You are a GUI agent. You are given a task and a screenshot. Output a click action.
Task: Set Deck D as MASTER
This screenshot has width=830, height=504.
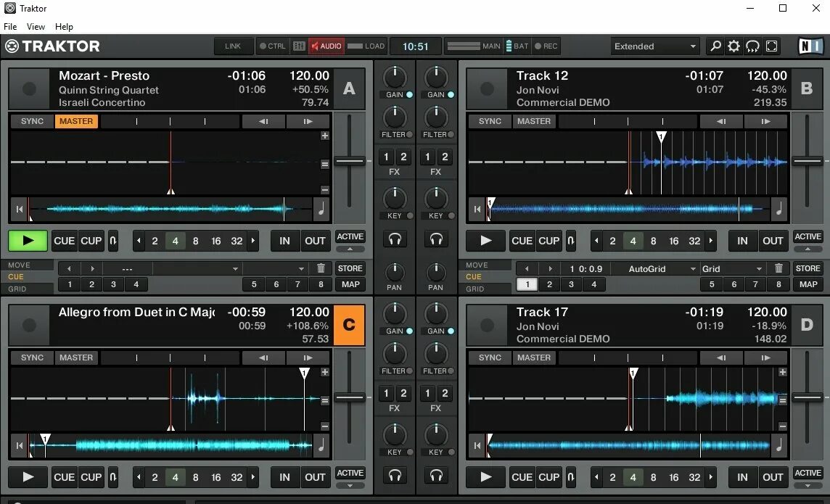tap(533, 358)
